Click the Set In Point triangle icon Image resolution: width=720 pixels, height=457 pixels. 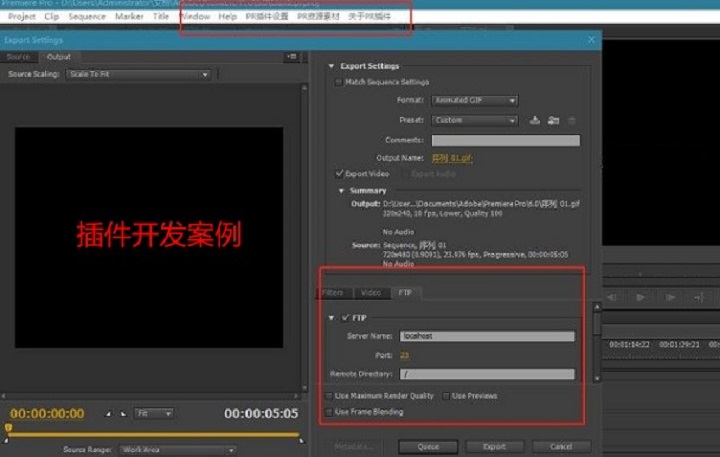click(x=108, y=413)
